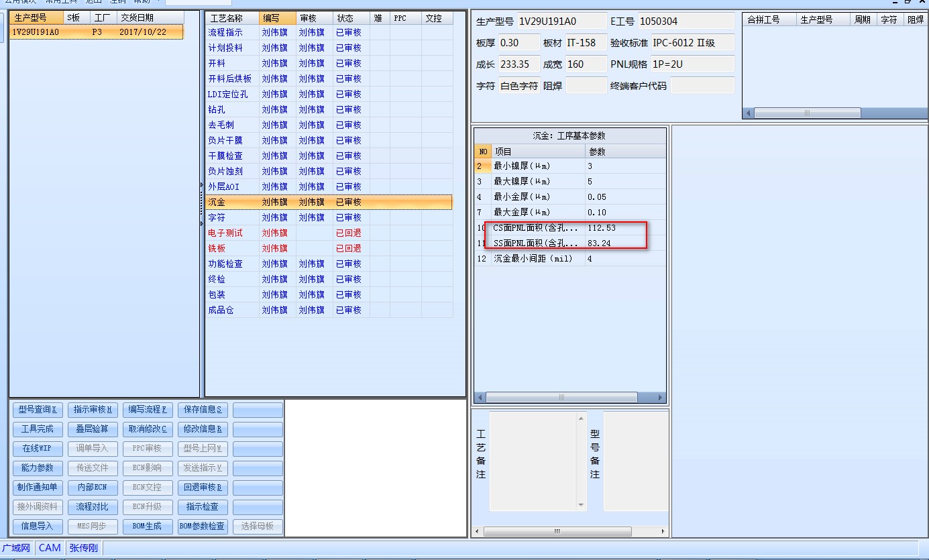Click the 工具完成 button
This screenshot has height=560, width=929.
38,429
